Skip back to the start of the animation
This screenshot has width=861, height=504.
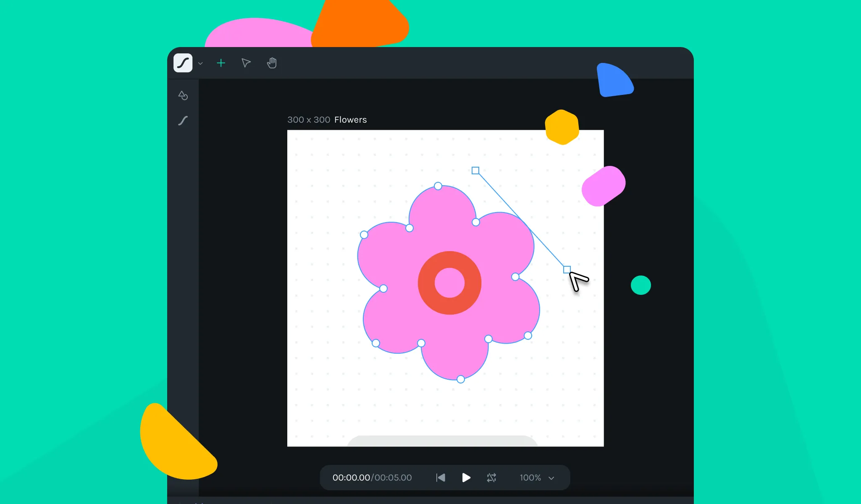coord(440,478)
